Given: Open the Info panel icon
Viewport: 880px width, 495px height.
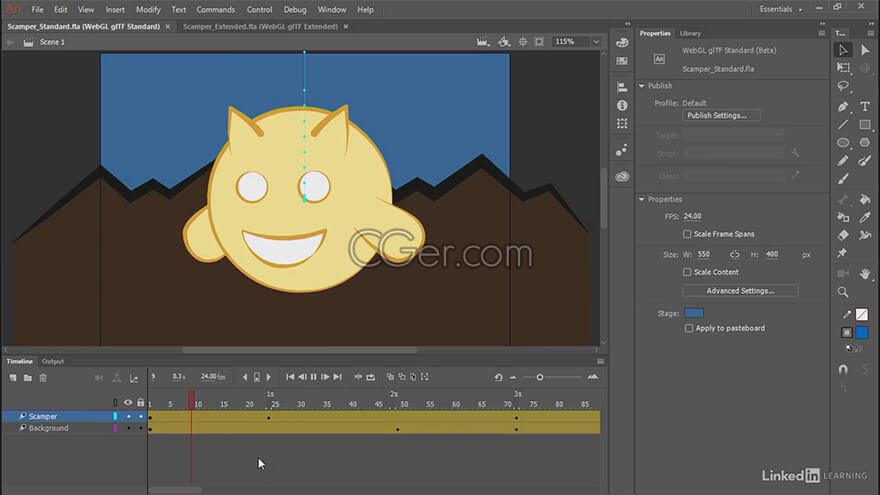Looking at the screenshot, I should click(622, 106).
